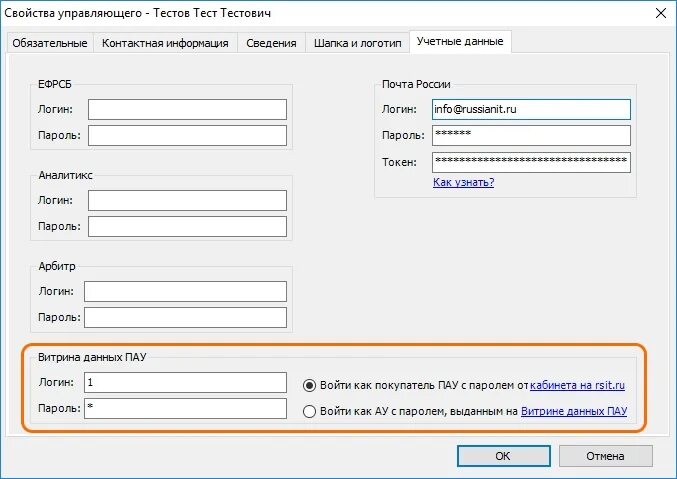The image size is (677, 479).
Task: Click the Арбитр login field
Action: click(x=185, y=291)
